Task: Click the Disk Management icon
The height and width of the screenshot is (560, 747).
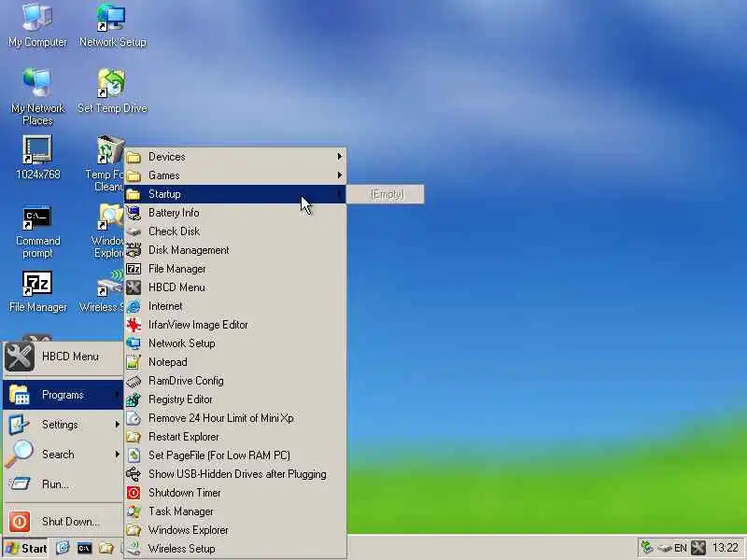Action: [134, 250]
